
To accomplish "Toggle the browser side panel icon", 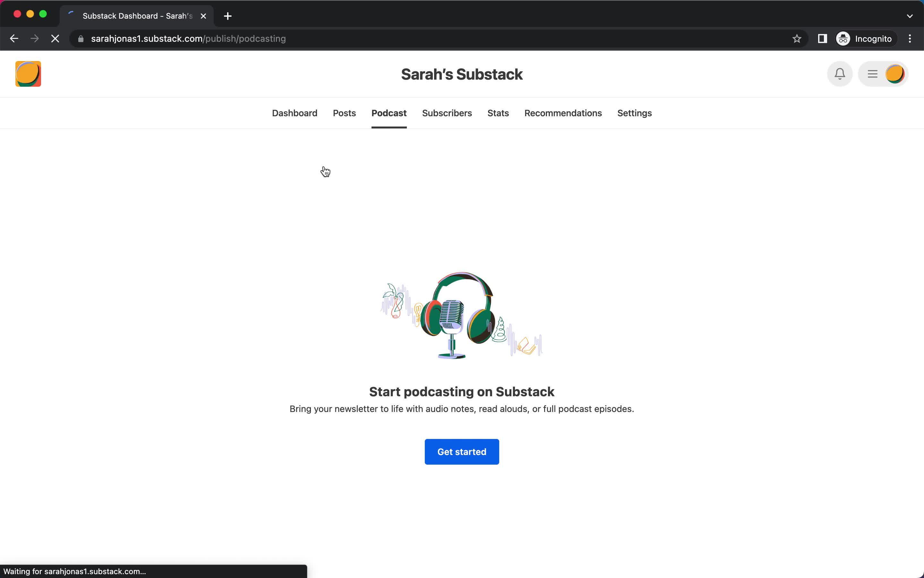I will pos(822,39).
